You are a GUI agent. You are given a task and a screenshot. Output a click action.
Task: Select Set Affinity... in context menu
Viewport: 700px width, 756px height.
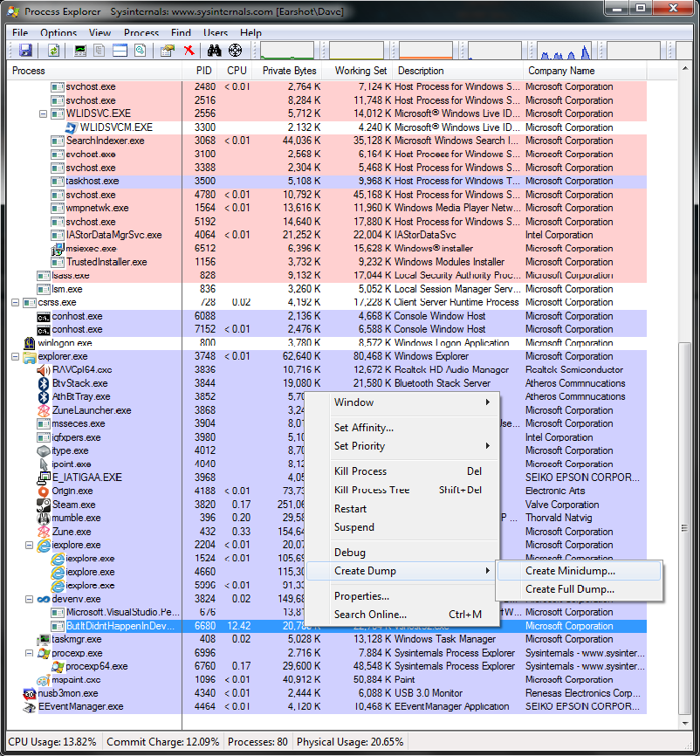tap(402, 428)
